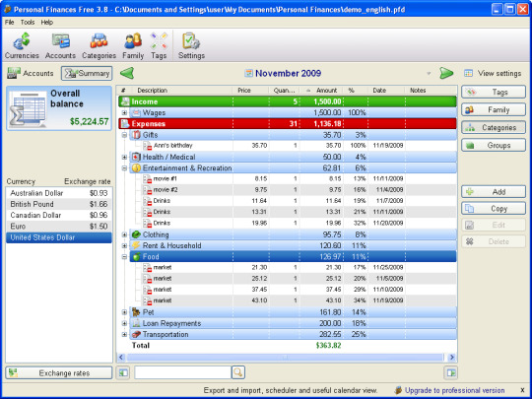Open the Accounts manager toolbar icon
532x399 pixels.
coord(60,45)
